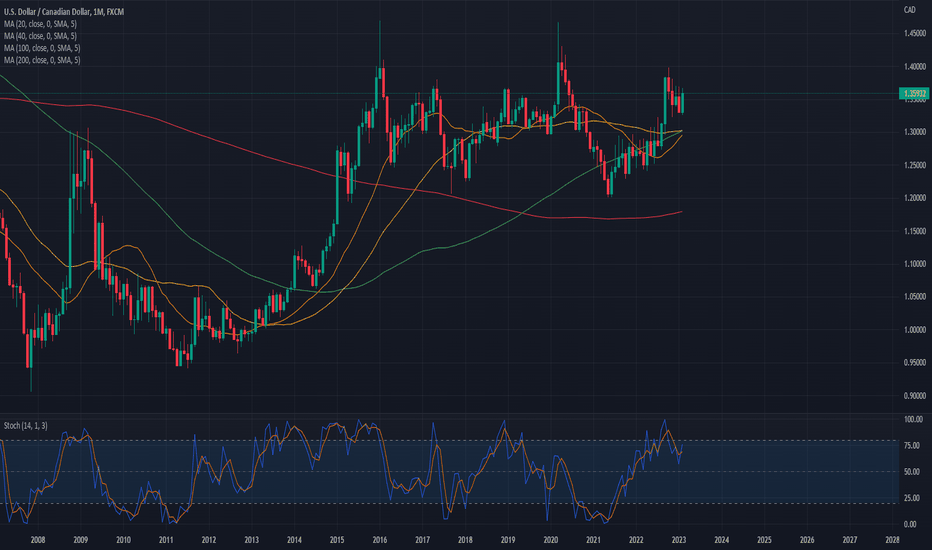This screenshot has height=550, width=932.
Task: Select the MA (200, close, 0, SMA, 5) legend
Action: tap(42, 60)
